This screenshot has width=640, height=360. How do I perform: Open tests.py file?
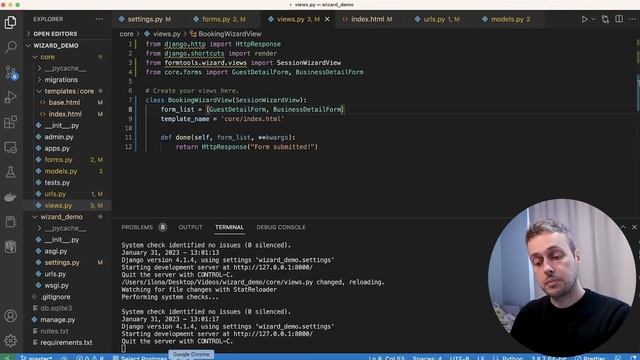click(x=57, y=182)
